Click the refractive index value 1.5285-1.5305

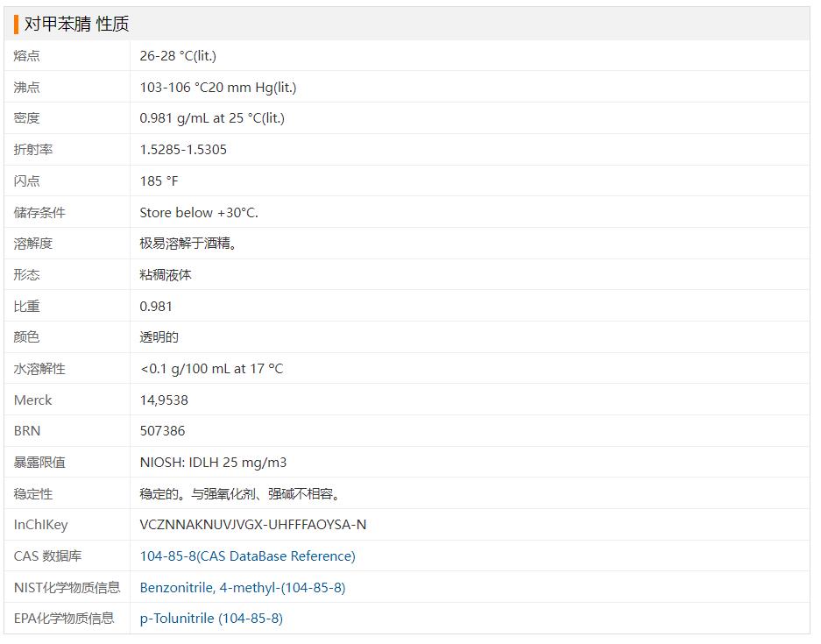point(183,150)
